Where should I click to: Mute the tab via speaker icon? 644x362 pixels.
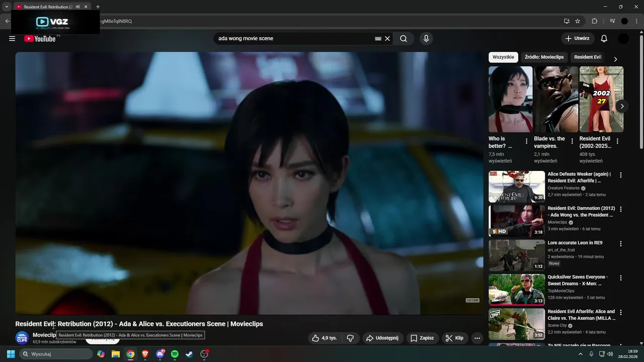pyautogui.click(x=77, y=7)
